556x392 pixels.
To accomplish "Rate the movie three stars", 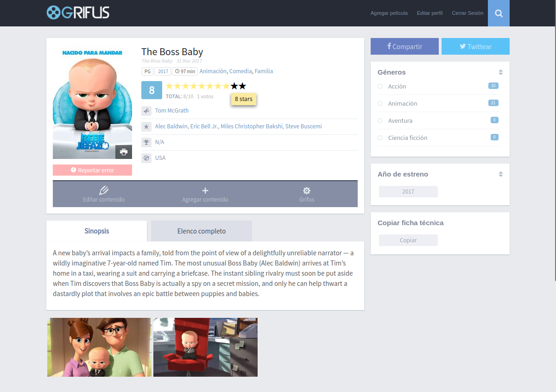I will click(x=186, y=86).
